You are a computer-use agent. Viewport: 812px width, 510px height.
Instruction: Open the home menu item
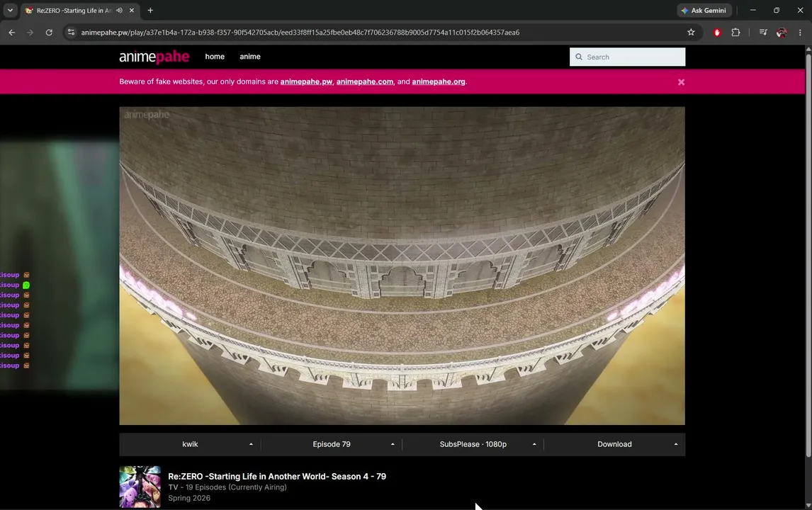pyautogui.click(x=215, y=57)
